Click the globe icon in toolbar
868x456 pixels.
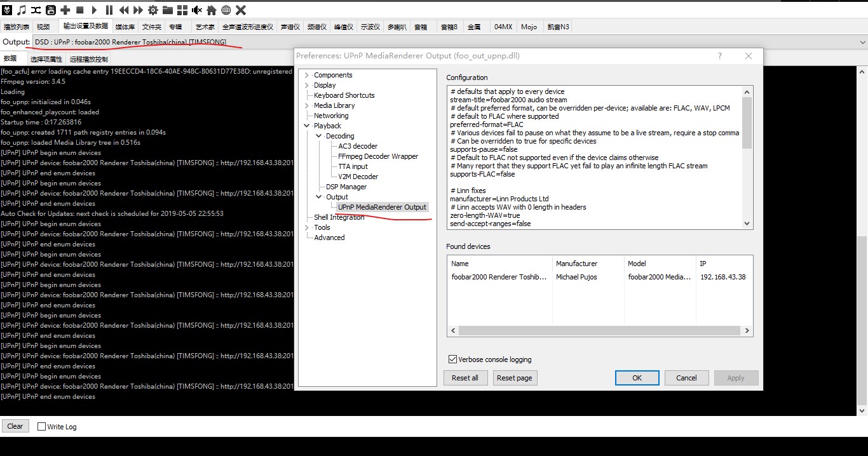click(x=226, y=10)
